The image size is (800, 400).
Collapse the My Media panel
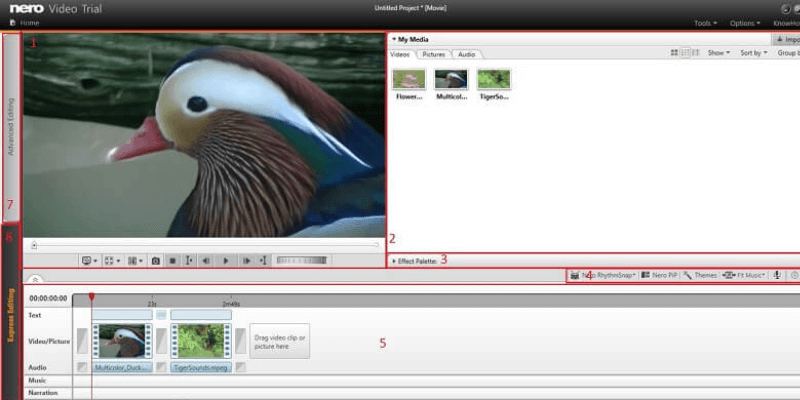(x=394, y=39)
